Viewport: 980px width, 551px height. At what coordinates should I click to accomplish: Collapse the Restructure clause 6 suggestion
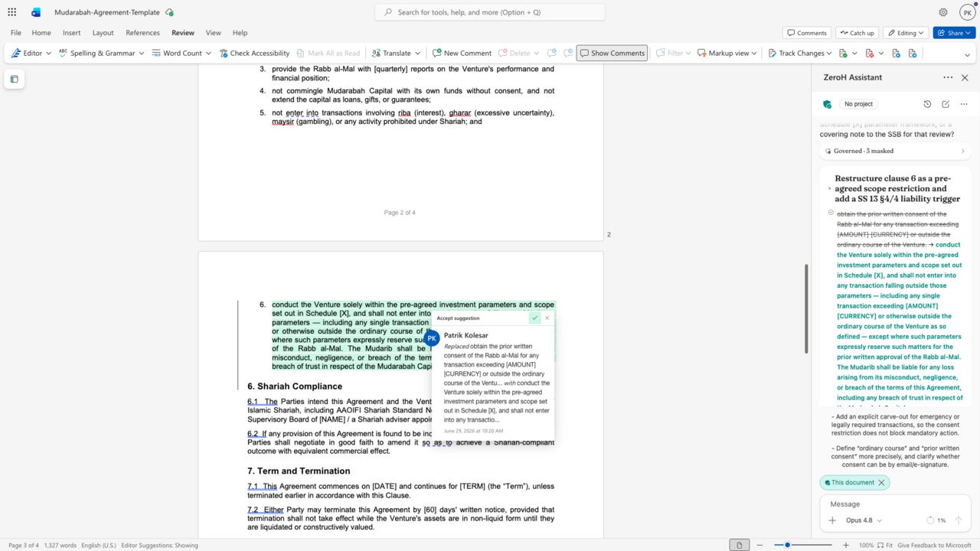pyautogui.click(x=830, y=188)
